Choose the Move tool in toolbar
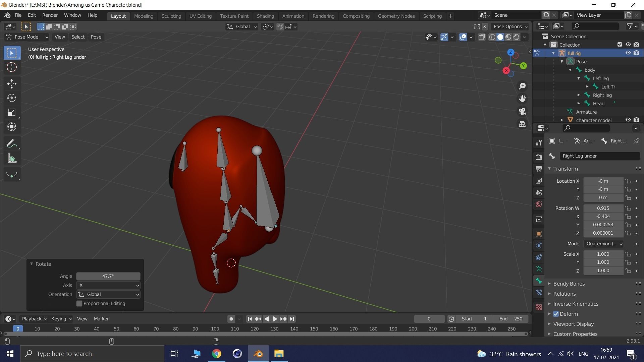644x362 pixels. pyautogui.click(x=12, y=83)
